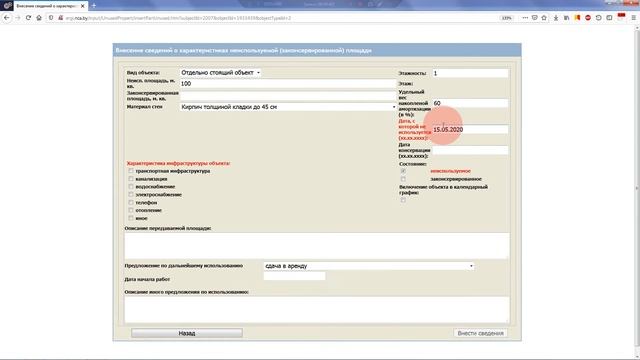Check иное infrastructure checkbox
The width and height of the screenshot is (640, 360).
pos(131,218)
